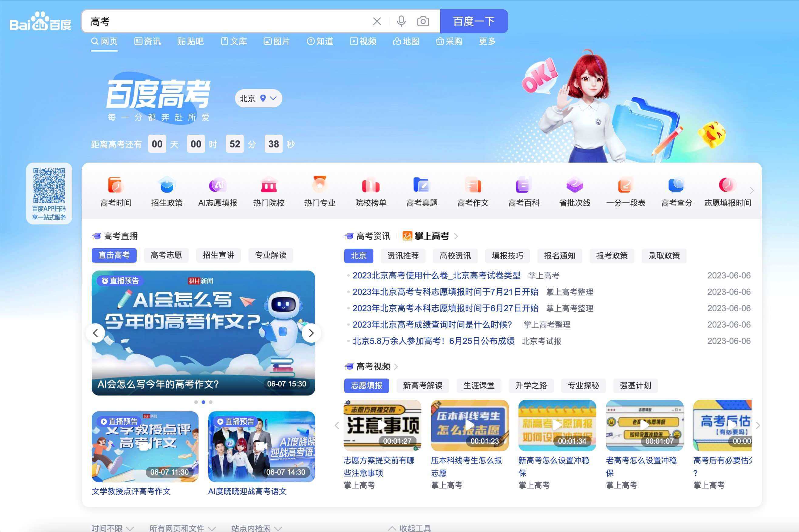Open 北京5.8万余人参加高考 article
This screenshot has width=799, height=532.
click(433, 341)
